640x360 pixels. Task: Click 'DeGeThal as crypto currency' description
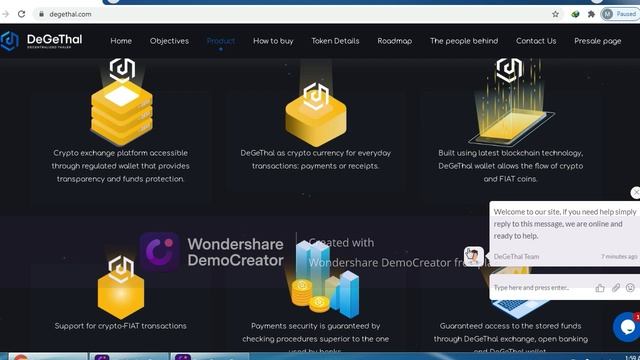[x=316, y=159]
